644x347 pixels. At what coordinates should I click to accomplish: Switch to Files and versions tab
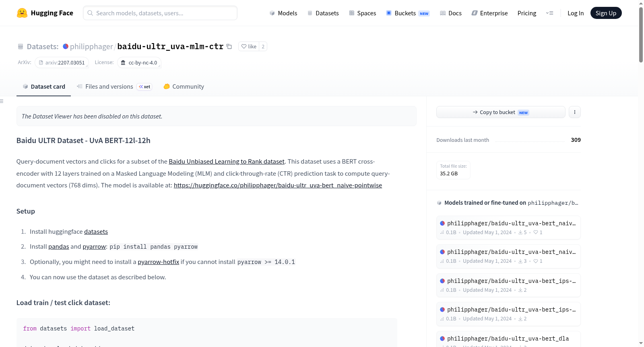tap(114, 86)
